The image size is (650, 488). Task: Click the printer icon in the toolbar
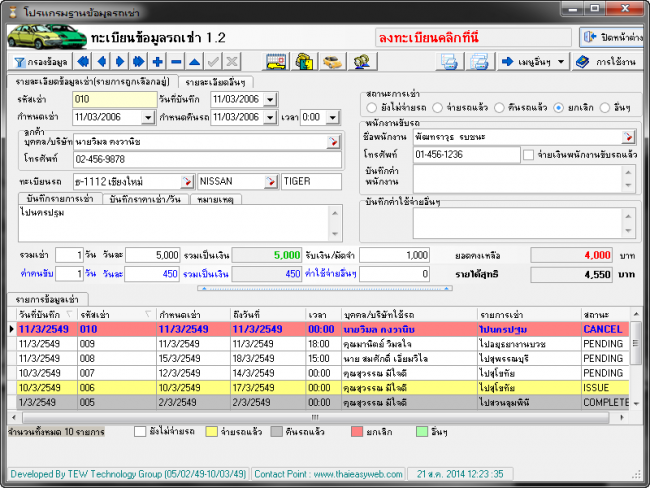tap(480, 62)
